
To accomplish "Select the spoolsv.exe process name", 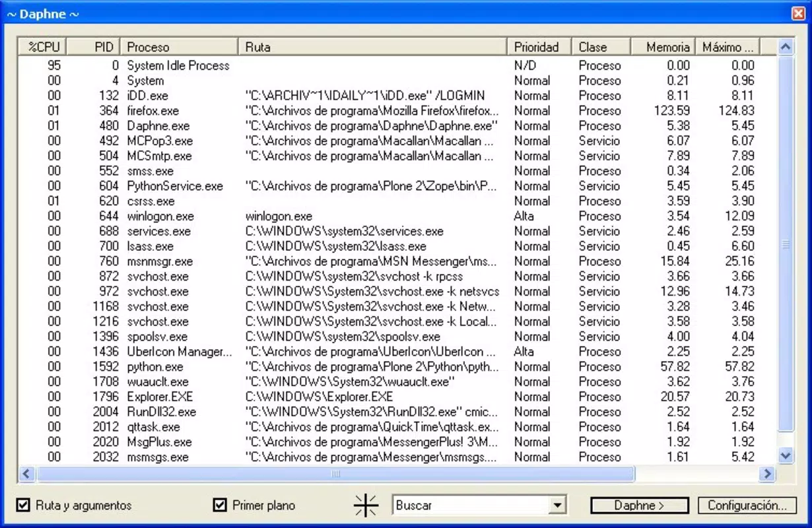I will point(158,337).
